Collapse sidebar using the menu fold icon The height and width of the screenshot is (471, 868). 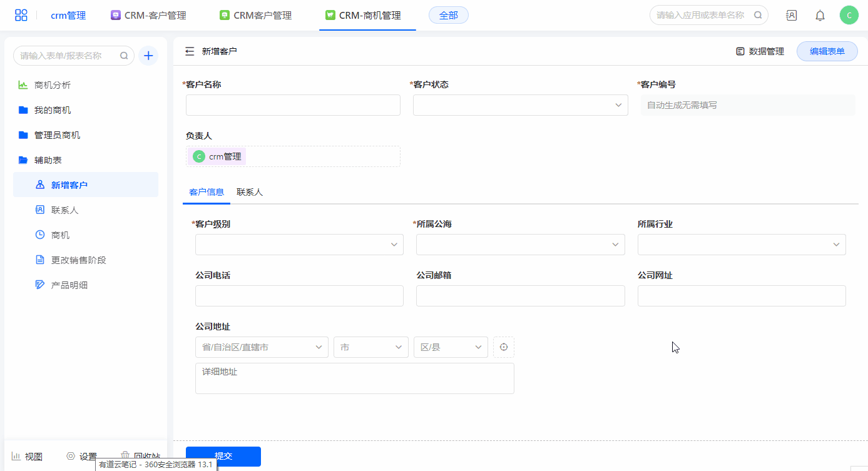click(x=190, y=51)
